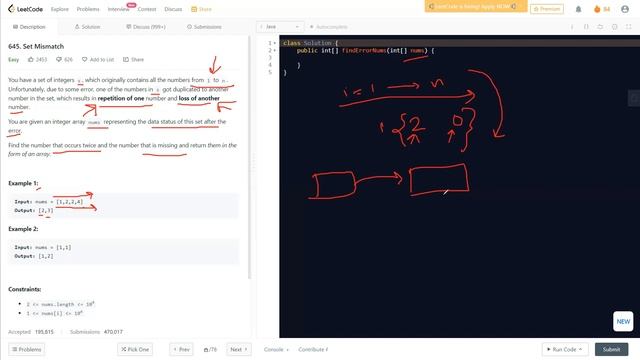Switch to the Solution tab
Image resolution: width=640 pixels, height=360 pixels.
87,27
